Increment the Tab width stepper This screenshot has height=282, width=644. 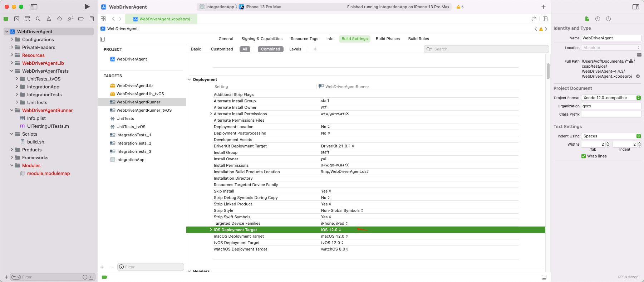pos(608,143)
